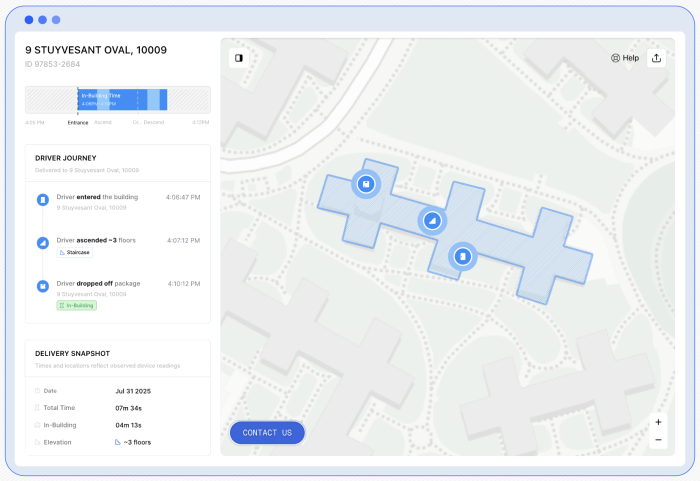The height and width of the screenshot is (481, 700).
Task: Zoom out the map with minus button
Action: click(658, 440)
